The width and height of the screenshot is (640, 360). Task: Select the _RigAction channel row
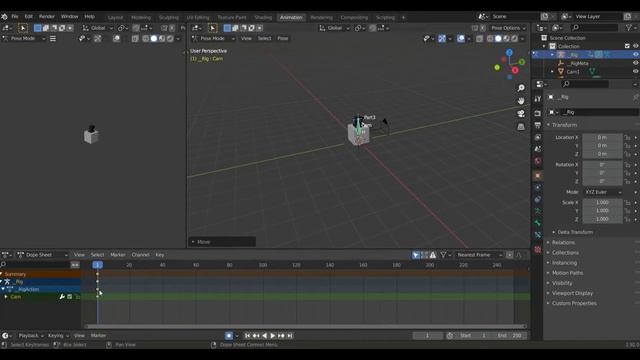point(41,289)
